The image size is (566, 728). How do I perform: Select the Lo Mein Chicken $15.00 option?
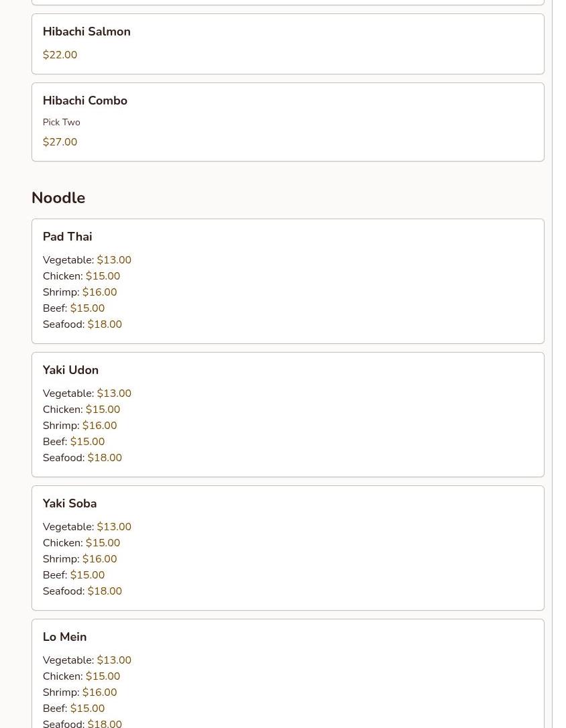tap(81, 676)
